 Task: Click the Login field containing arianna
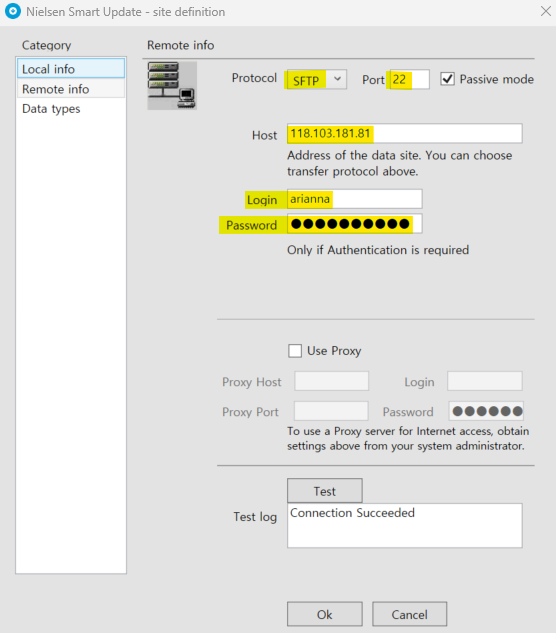click(x=355, y=199)
